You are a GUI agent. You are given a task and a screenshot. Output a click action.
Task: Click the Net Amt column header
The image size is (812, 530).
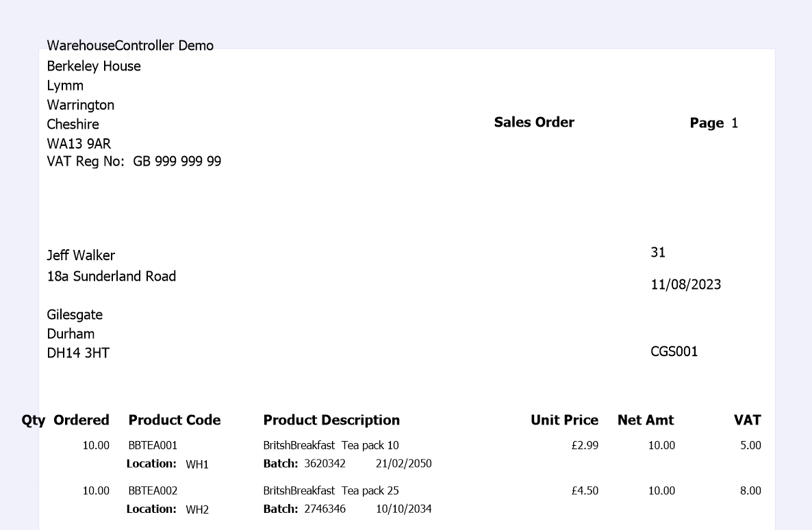(646, 420)
